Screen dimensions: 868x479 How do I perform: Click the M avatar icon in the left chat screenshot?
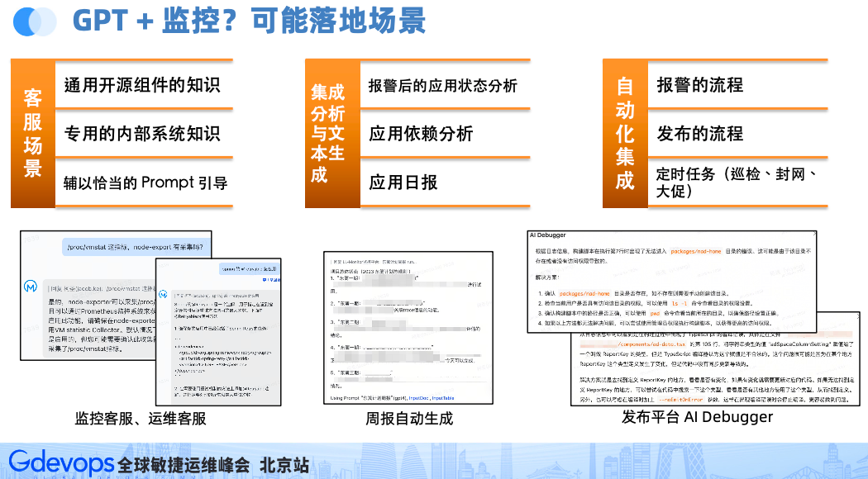pos(31,286)
